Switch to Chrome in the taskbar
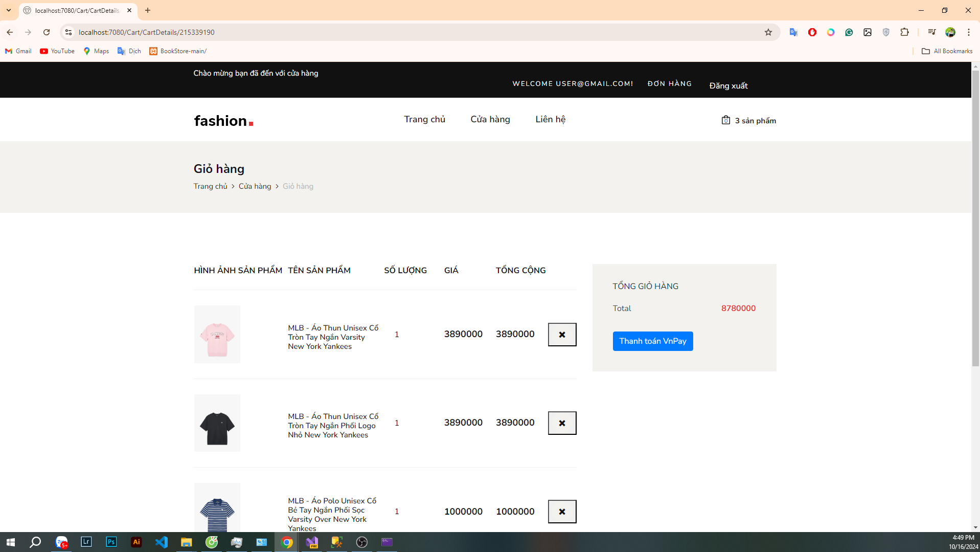The width and height of the screenshot is (980, 552). (287, 542)
